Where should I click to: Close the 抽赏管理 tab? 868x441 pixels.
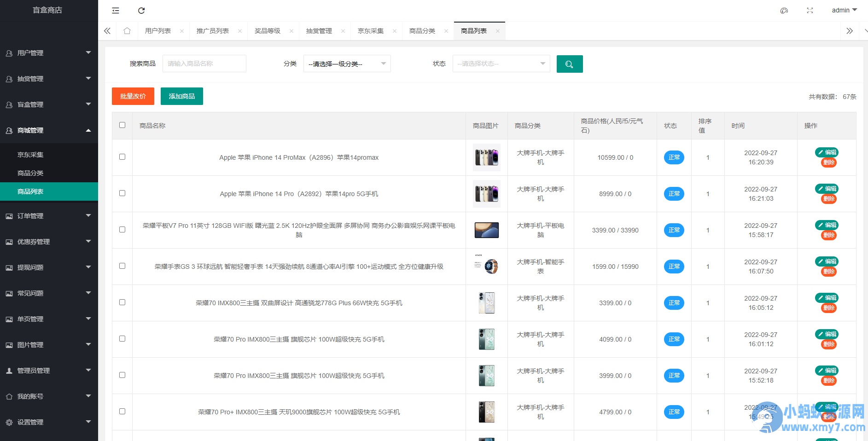click(343, 31)
